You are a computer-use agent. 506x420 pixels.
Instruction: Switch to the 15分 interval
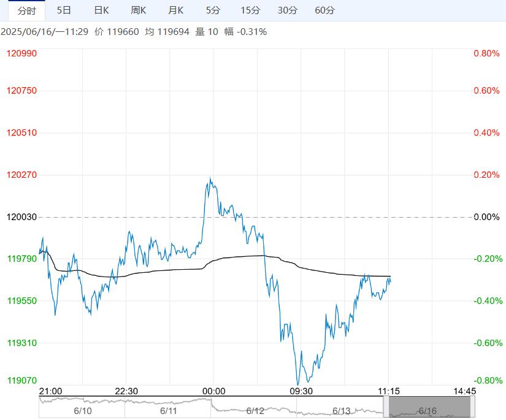[x=250, y=10]
